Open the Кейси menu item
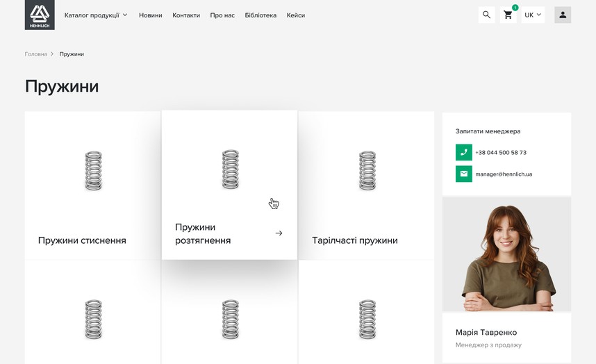The height and width of the screenshot is (364, 596). (x=296, y=15)
